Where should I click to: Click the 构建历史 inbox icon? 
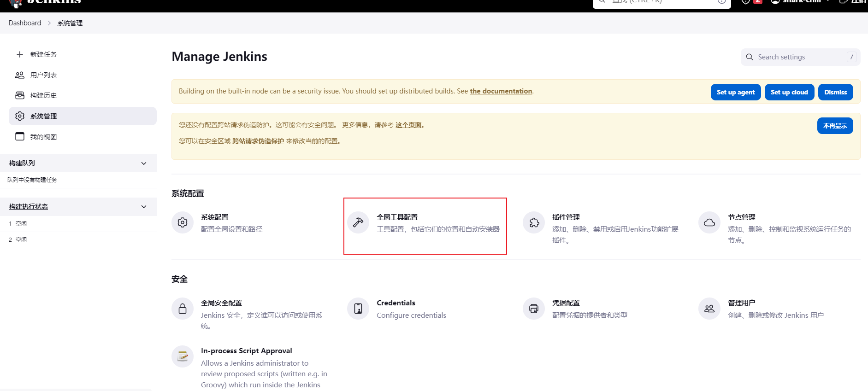[x=20, y=95]
